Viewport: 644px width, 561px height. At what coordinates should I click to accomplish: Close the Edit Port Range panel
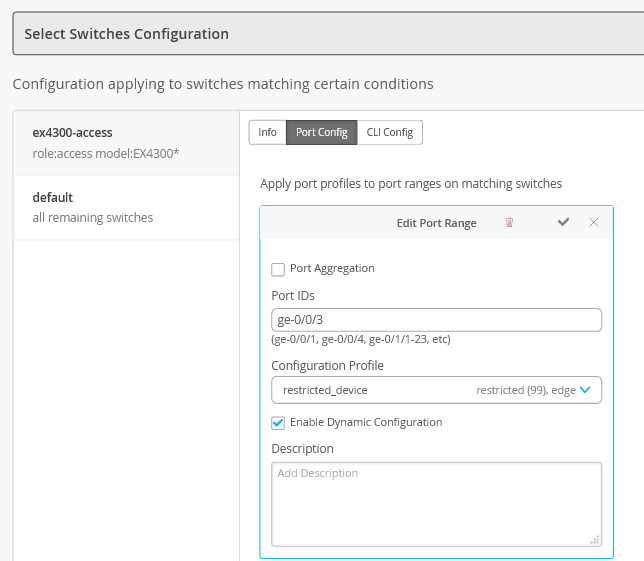[594, 222]
